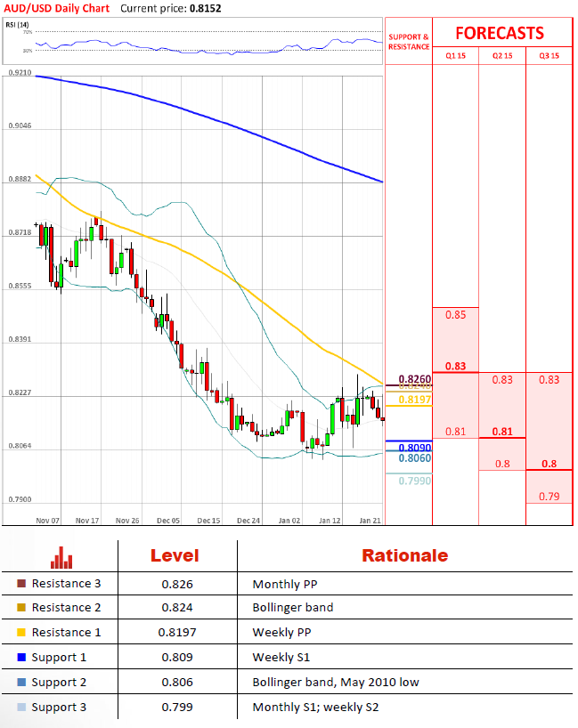Click the Support & Resistance column header
The height and width of the screenshot is (728, 578).
coord(408,42)
